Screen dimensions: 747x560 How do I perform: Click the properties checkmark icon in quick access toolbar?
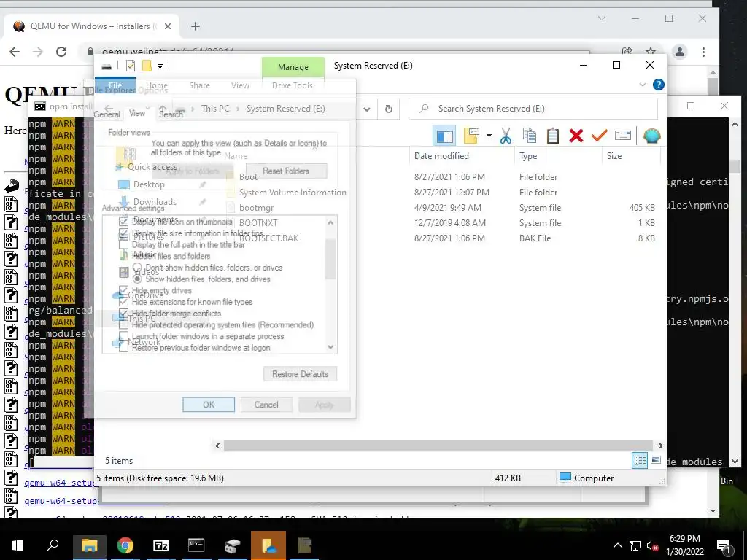click(x=131, y=66)
